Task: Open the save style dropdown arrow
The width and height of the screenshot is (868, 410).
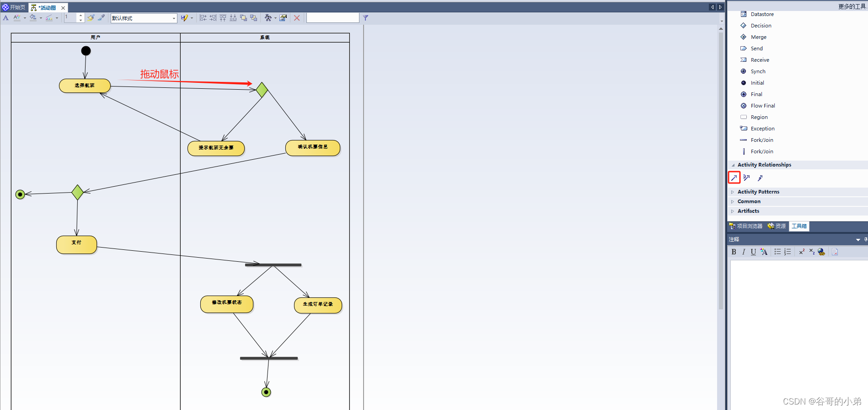Action: [x=192, y=18]
